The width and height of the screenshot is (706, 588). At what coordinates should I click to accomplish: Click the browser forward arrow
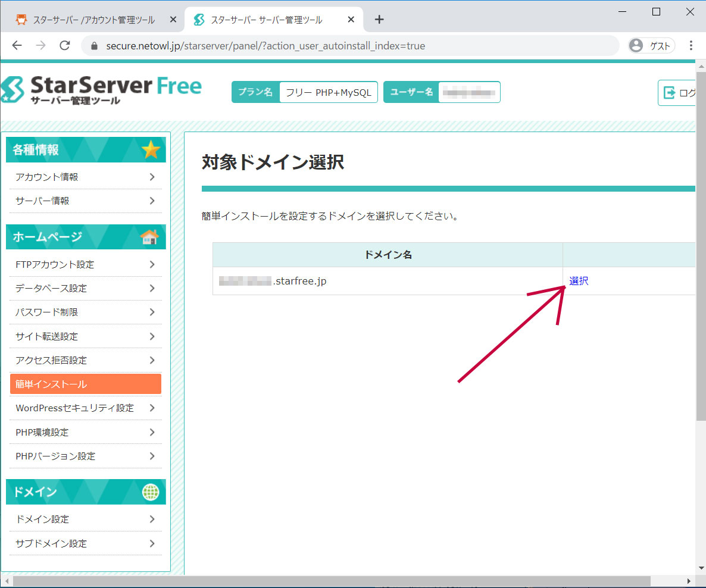point(40,45)
